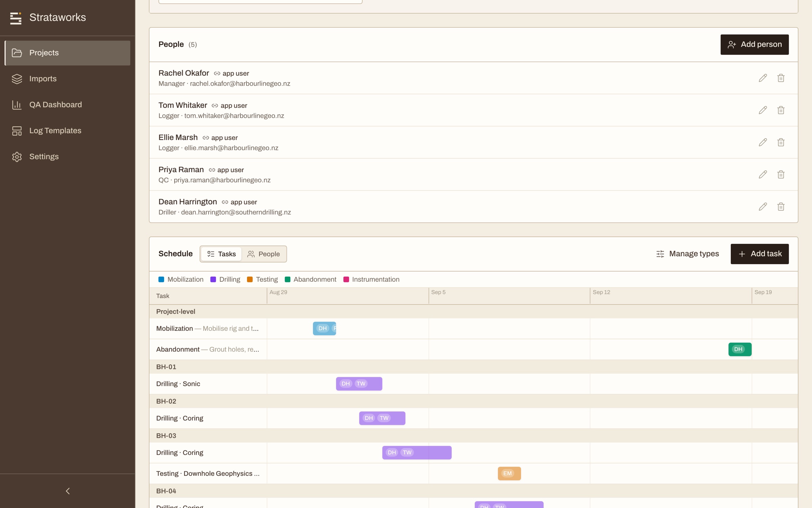The image size is (812, 508).
Task: Click the Sep 12 date header
Action: coord(601,292)
